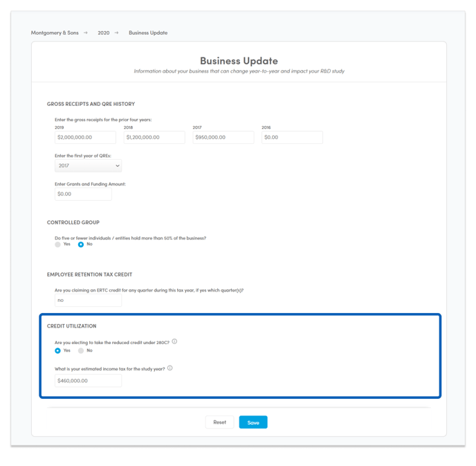This screenshot has height=466, width=476.
Task: Choose Yes for reduced credit under 280C
Action: [x=57, y=350]
